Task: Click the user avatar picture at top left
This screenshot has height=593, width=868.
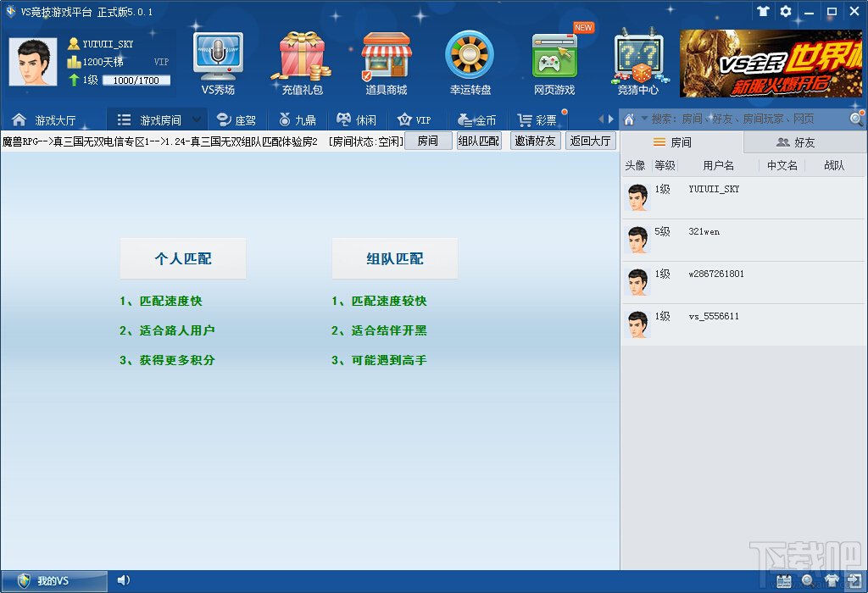Action: 33,61
